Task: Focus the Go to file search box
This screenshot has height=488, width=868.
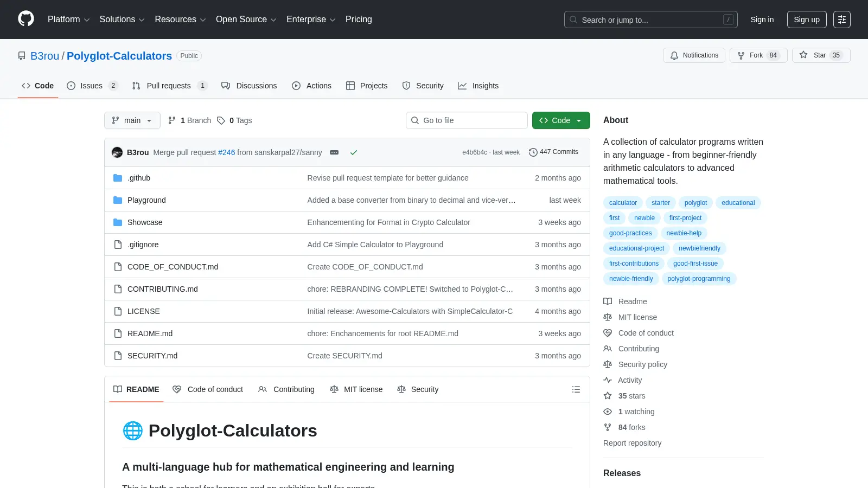Action: 467,120
